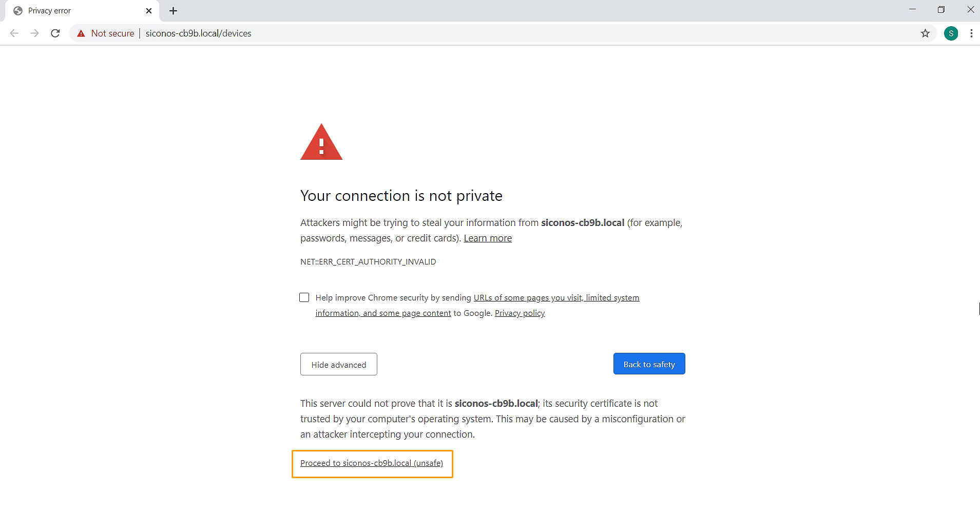Open the Chrome three-dot menu

click(971, 33)
